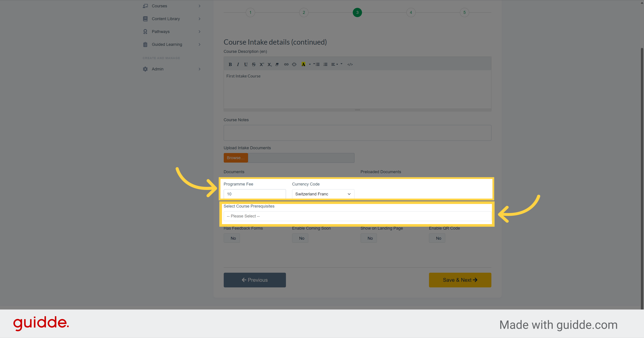Image resolution: width=644 pixels, height=338 pixels.
Task: Click the Bold formatting icon
Action: pyautogui.click(x=230, y=64)
